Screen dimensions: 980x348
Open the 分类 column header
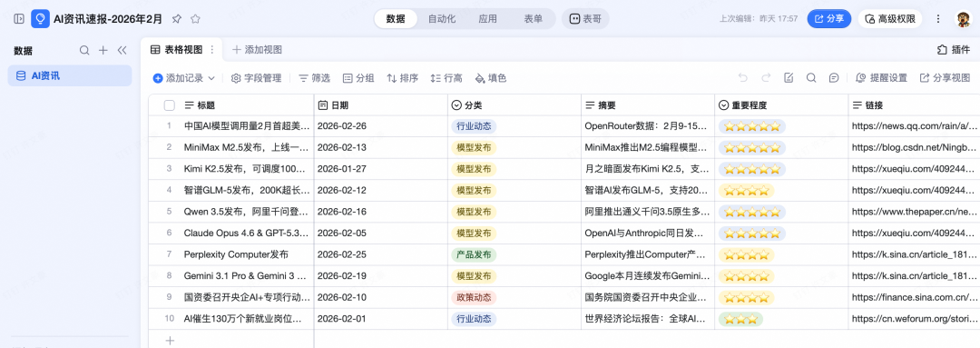click(514, 105)
